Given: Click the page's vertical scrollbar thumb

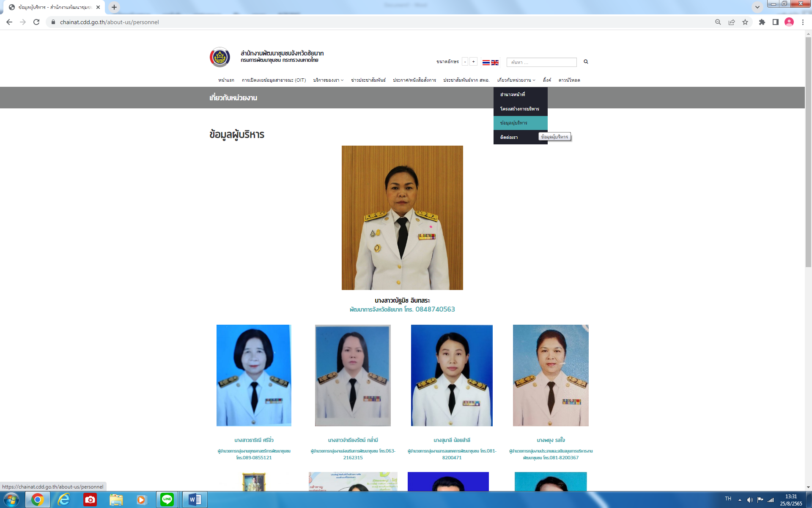Looking at the screenshot, I should point(808,152).
